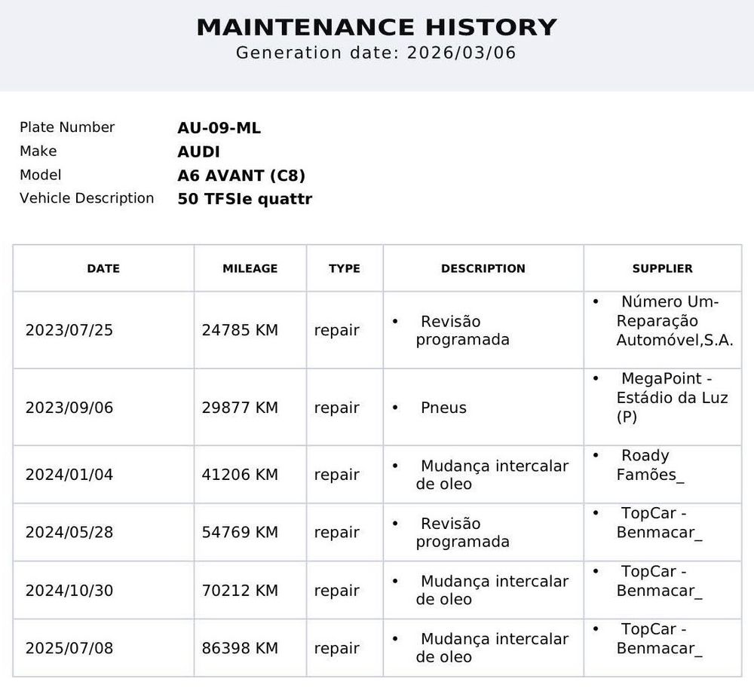Click the MILEAGE column header

pos(250,268)
